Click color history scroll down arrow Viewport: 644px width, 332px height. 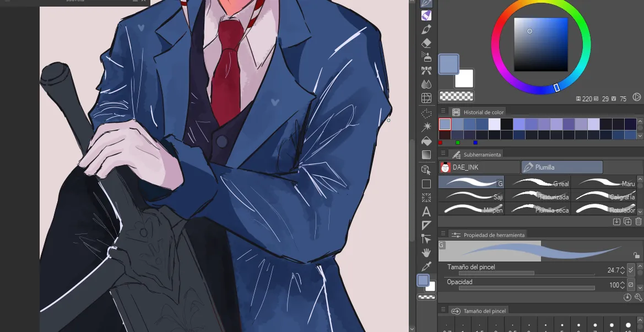tap(640, 136)
